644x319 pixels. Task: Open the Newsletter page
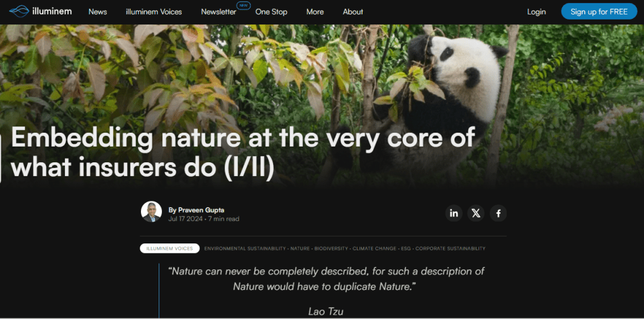(218, 12)
